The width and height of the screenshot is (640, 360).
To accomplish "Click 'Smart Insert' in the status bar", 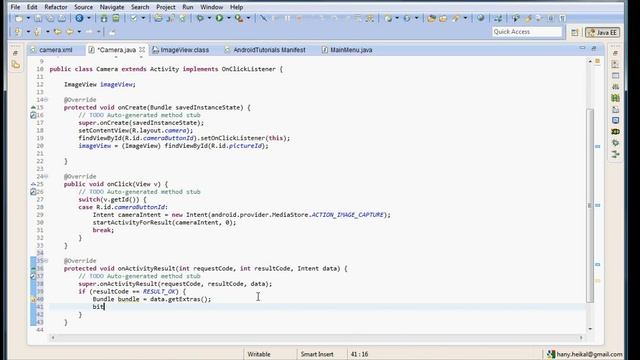I will tap(317, 354).
